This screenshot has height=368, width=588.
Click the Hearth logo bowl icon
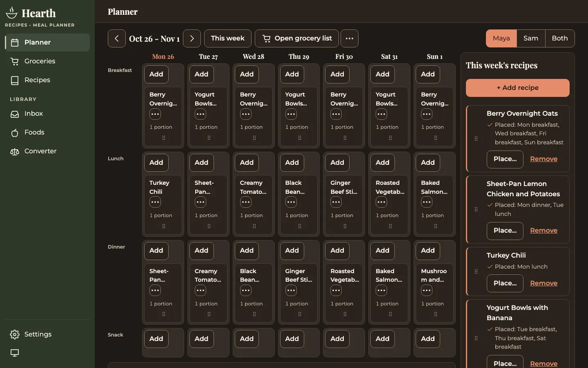11,13
